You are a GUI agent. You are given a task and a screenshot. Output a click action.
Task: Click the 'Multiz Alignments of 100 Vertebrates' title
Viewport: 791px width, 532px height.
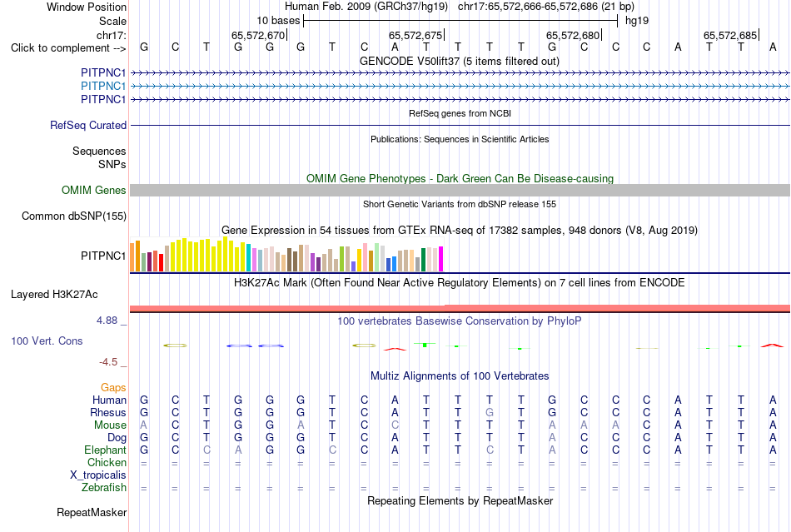point(460,375)
